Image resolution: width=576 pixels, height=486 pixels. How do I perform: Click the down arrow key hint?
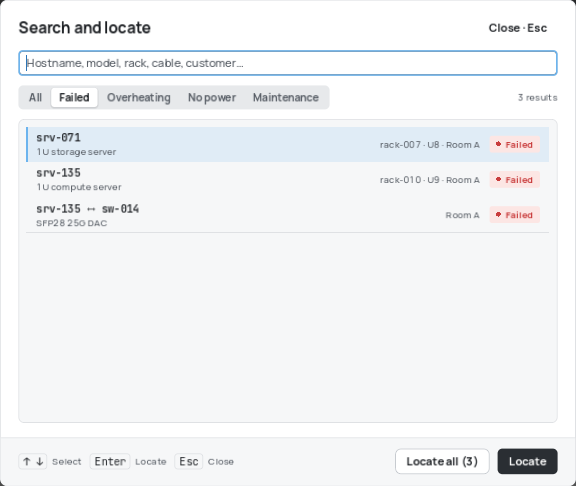(x=40, y=461)
